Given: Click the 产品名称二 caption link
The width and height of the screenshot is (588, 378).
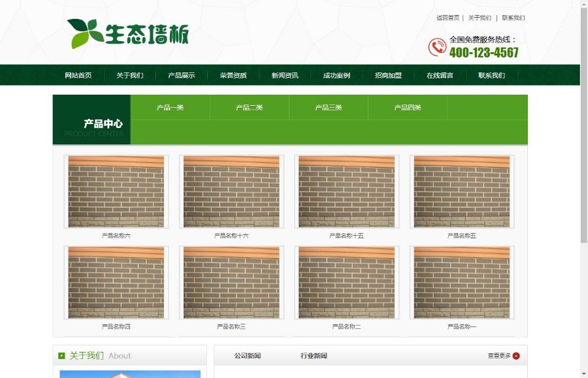Looking at the screenshot, I should (x=346, y=326).
